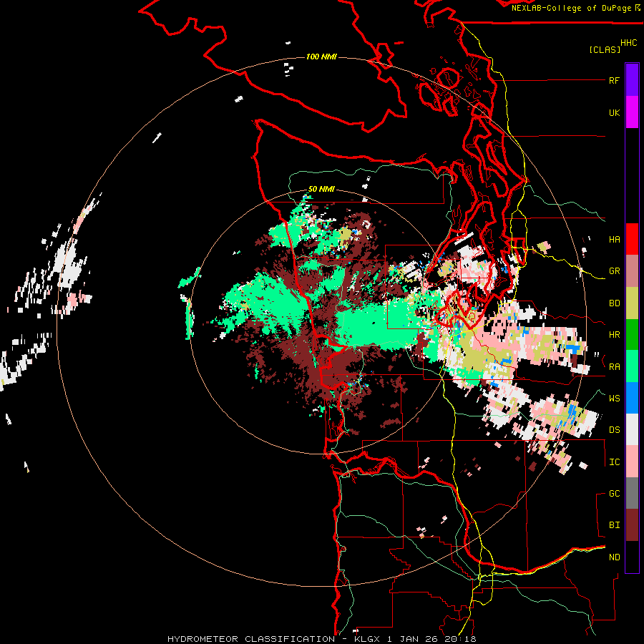This screenshot has height=644, width=644.
Task: Pick the HR dark green legend swatch
Action: point(632,334)
